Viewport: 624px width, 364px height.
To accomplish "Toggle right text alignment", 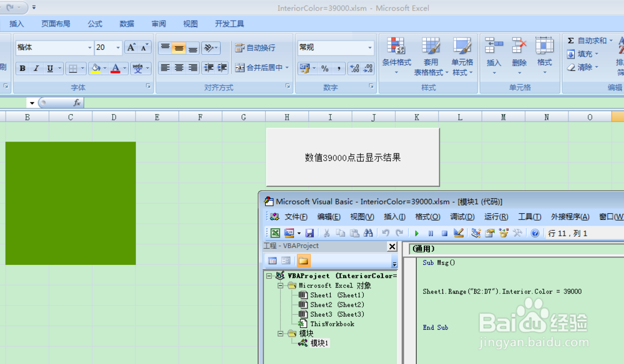I will [193, 68].
